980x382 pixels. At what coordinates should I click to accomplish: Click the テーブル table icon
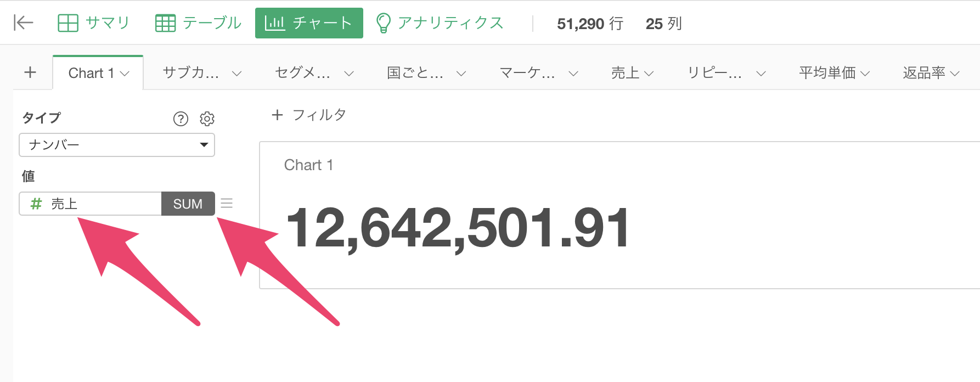pos(165,23)
